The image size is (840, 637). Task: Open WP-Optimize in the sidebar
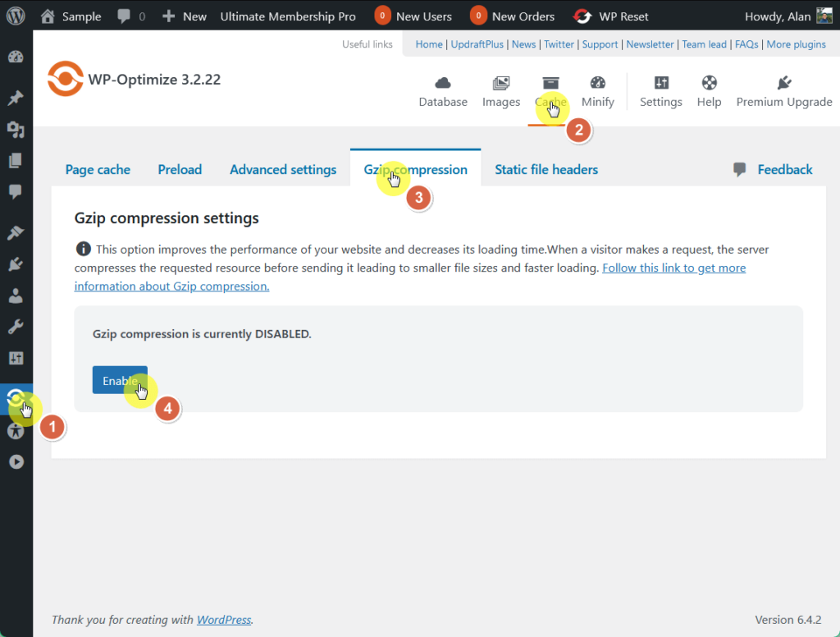(x=16, y=399)
